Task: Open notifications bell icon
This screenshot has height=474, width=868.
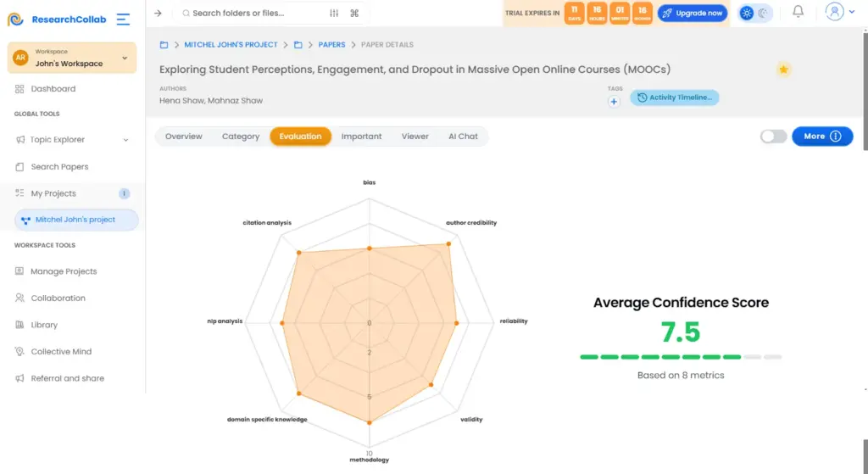Action: [798, 12]
